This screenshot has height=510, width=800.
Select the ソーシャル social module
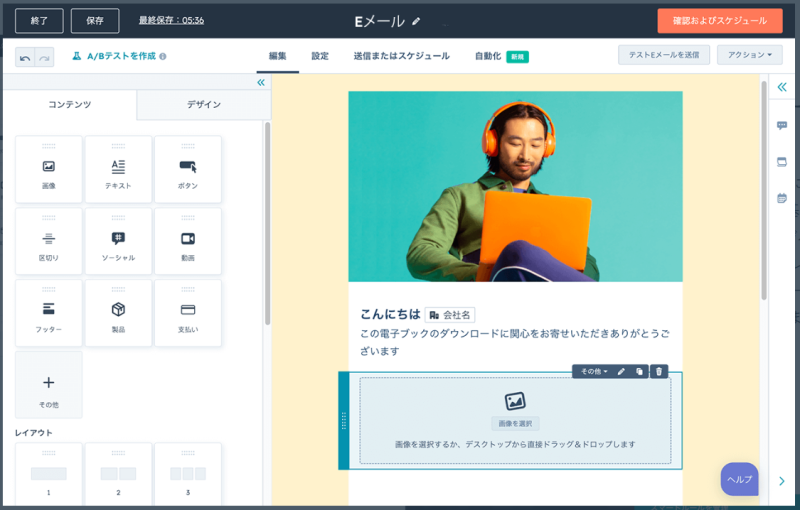[118, 241]
